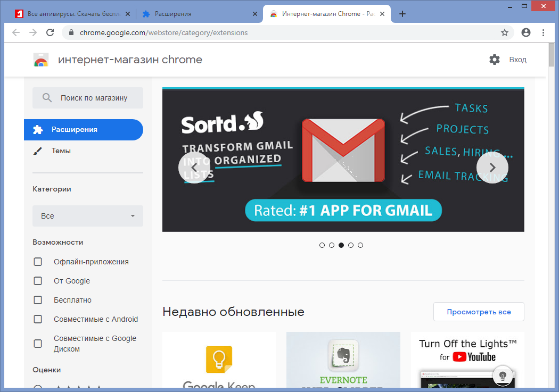This screenshot has width=559, height=392.
Task: Click the Chrome Web Store logo
Action: pyautogui.click(x=41, y=60)
